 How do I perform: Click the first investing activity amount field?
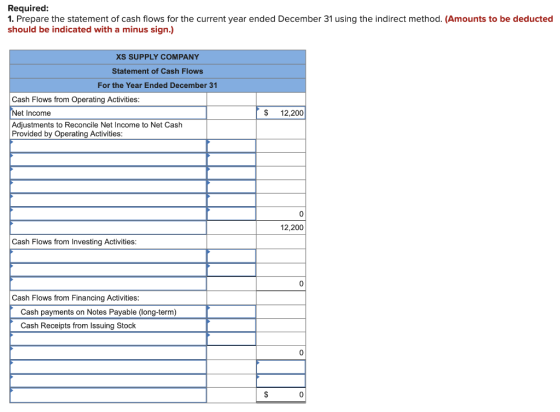231,256
